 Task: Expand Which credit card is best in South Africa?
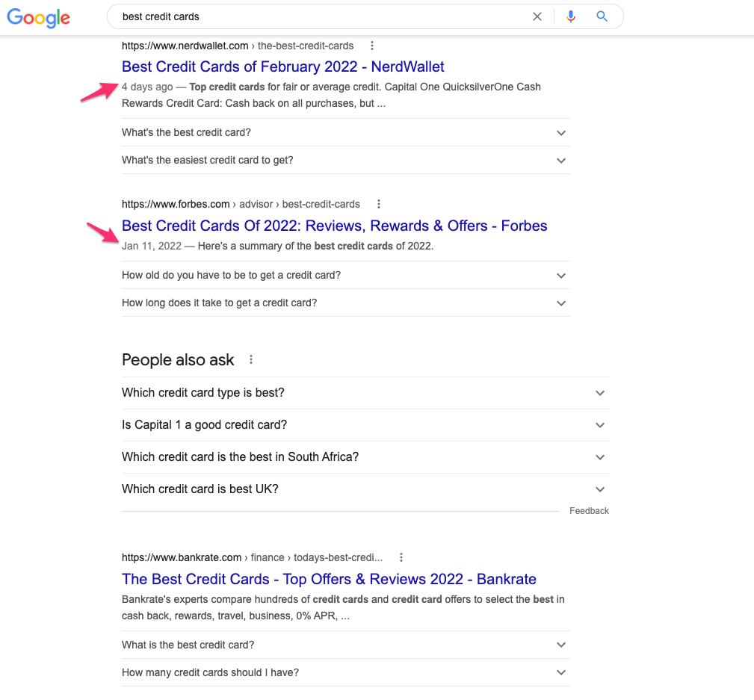click(365, 456)
